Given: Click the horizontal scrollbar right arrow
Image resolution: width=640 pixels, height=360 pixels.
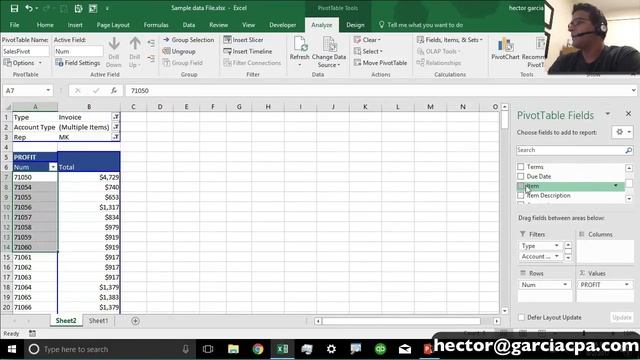Looking at the screenshot, I should click(497, 321).
